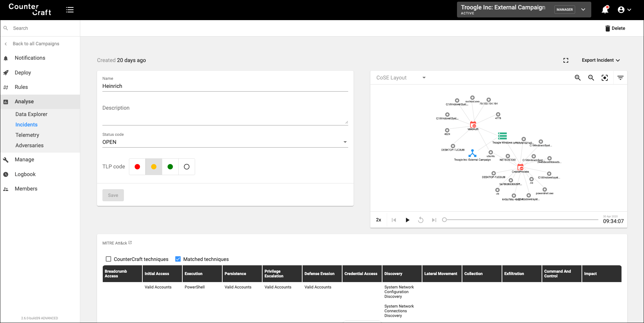This screenshot has height=323, width=644.
Task: Click the MANAGER role badge
Action: pos(564,10)
